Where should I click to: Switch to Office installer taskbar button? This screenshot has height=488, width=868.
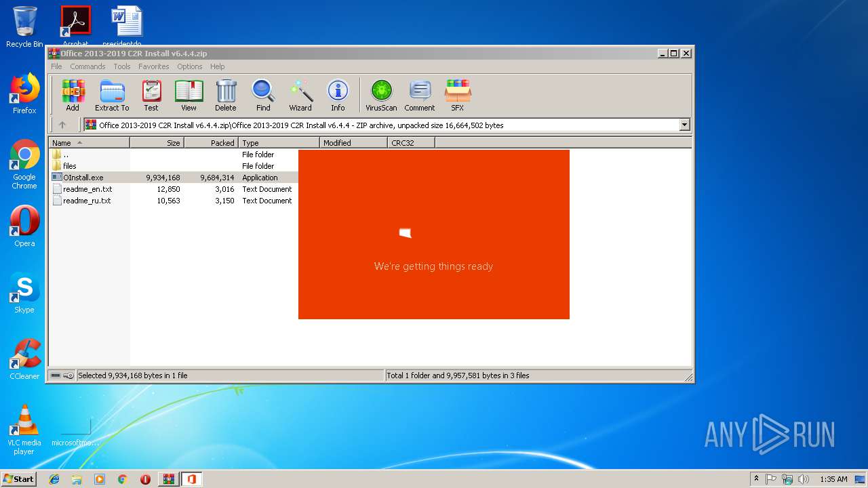tap(192, 479)
